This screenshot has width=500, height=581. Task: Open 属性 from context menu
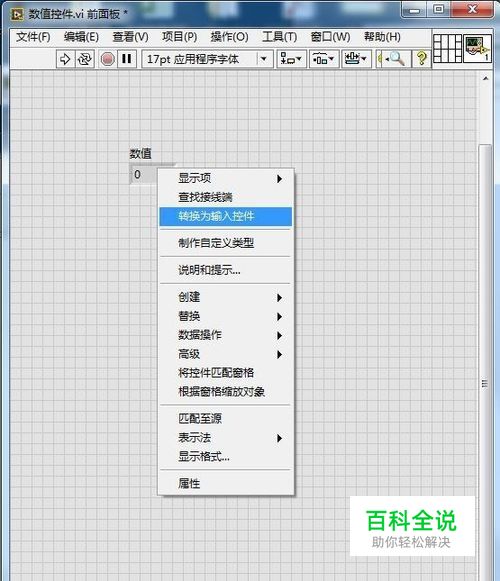(x=226, y=484)
